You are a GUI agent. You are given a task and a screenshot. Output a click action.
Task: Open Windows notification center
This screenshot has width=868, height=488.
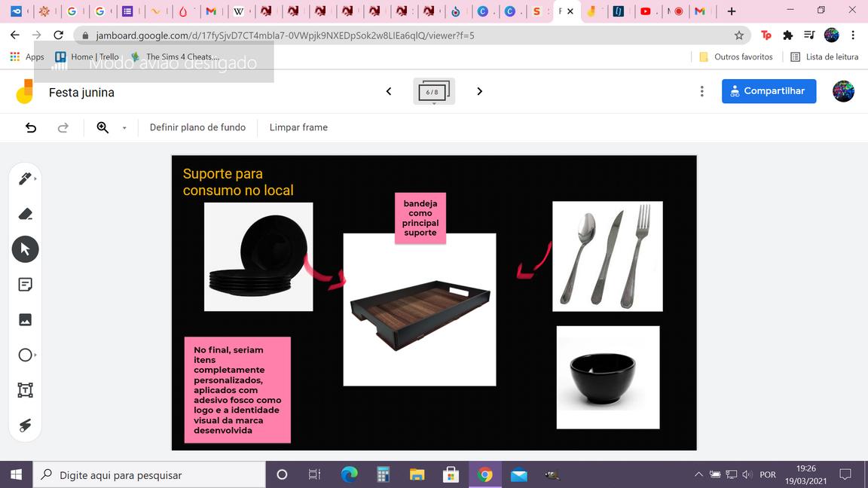tap(845, 474)
